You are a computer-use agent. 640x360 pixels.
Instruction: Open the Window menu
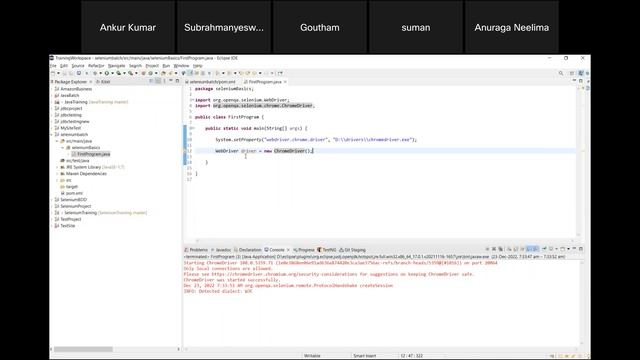(x=181, y=66)
